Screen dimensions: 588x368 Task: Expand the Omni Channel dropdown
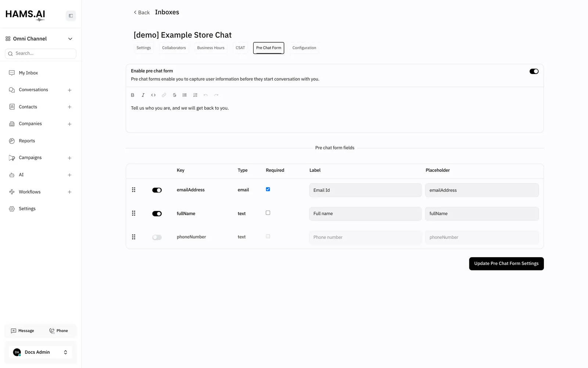coord(70,39)
